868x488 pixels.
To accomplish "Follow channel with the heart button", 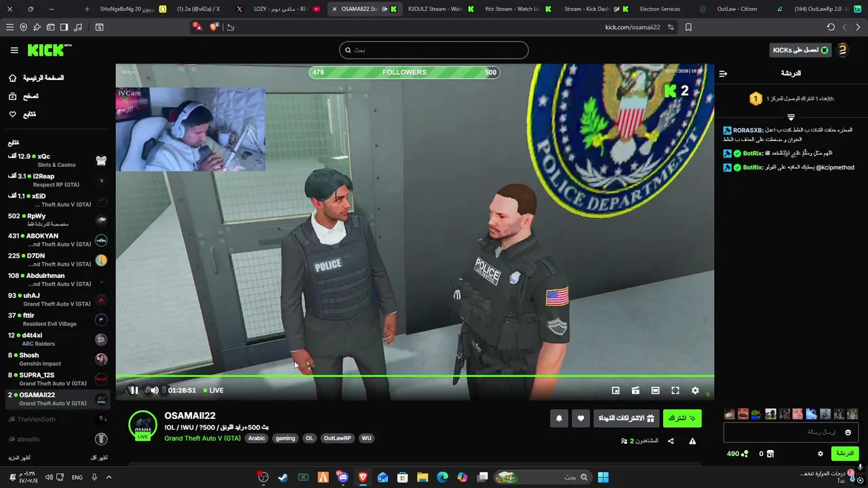I will pyautogui.click(x=580, y=418).
